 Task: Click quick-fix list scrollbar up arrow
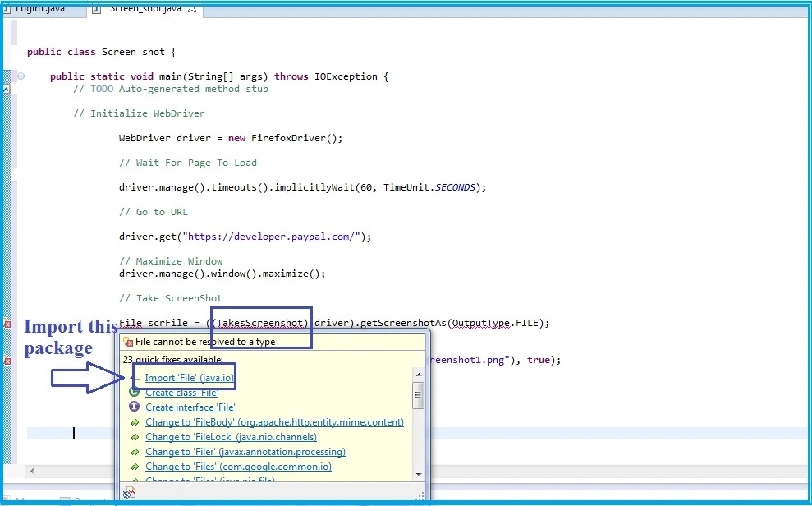tap(419, 375)
